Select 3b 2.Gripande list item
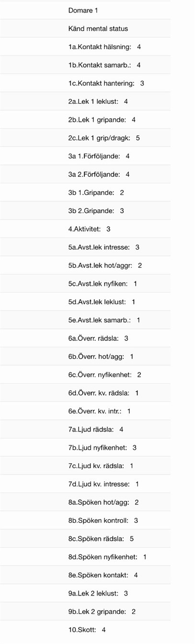The image size is (195, 644). click(85, 210)
